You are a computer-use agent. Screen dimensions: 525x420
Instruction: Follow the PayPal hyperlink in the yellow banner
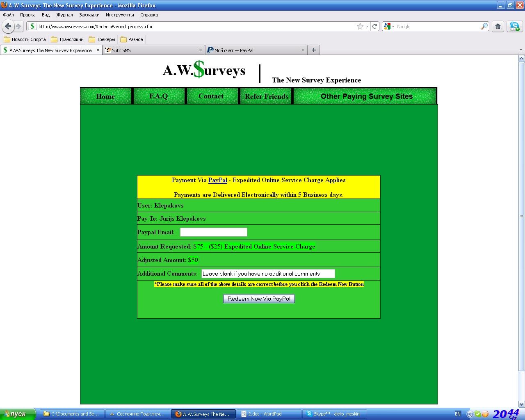[x=218, y=180]
